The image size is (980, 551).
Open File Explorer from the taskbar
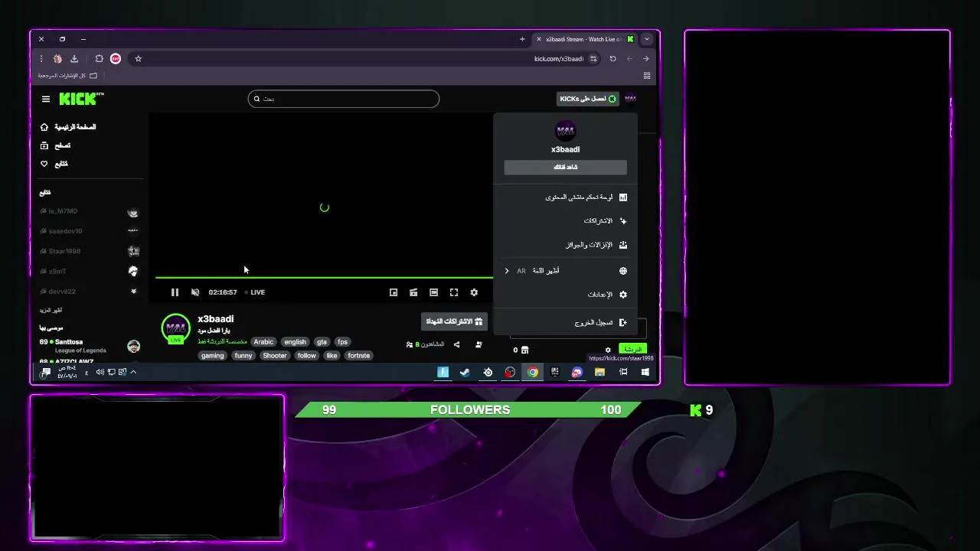[x=600, y=372]
